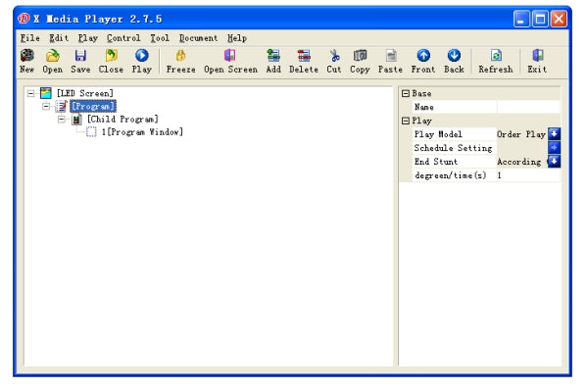588x389 pixels.
Task: Open the File menu
Action: click(x=29, y=38)
